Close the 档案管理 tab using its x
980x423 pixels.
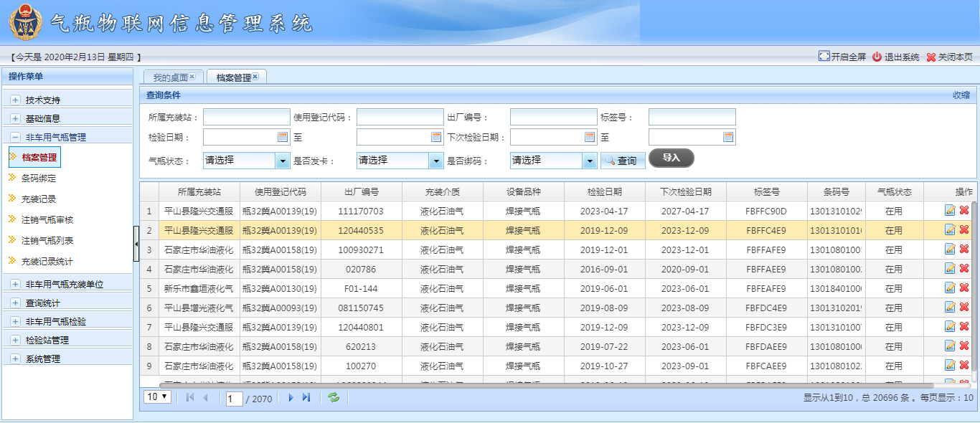point(255,77)
